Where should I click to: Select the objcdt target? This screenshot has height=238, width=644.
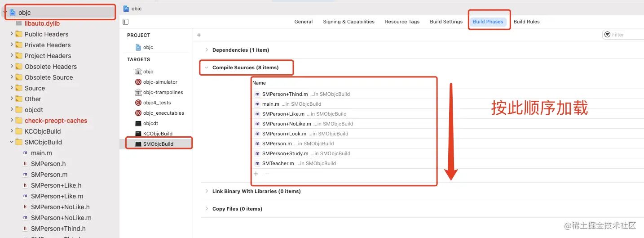pos(150,123)
